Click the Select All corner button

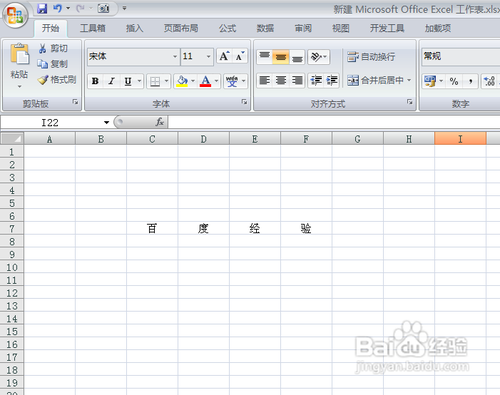(x=12, y=138)
